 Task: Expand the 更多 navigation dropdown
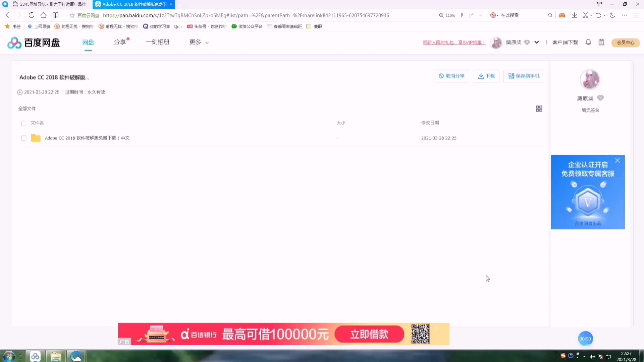(198, 42)
